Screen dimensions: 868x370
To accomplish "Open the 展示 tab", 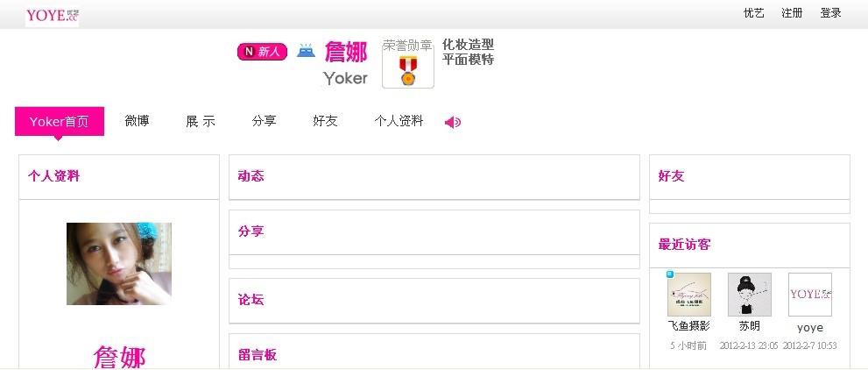I will point(201,121).
